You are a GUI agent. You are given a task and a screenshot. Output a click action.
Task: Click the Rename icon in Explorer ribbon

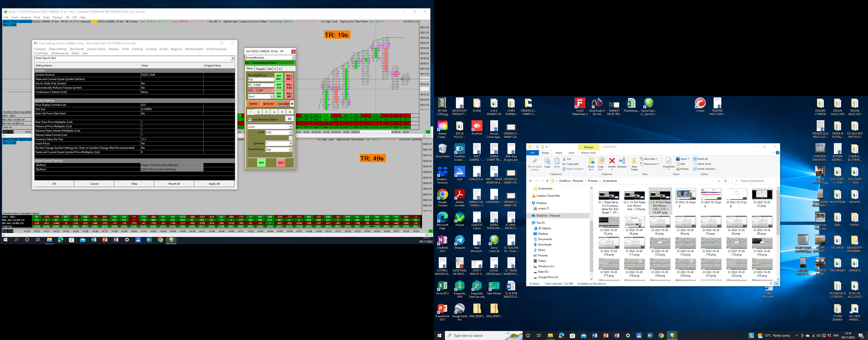point(622,162)
